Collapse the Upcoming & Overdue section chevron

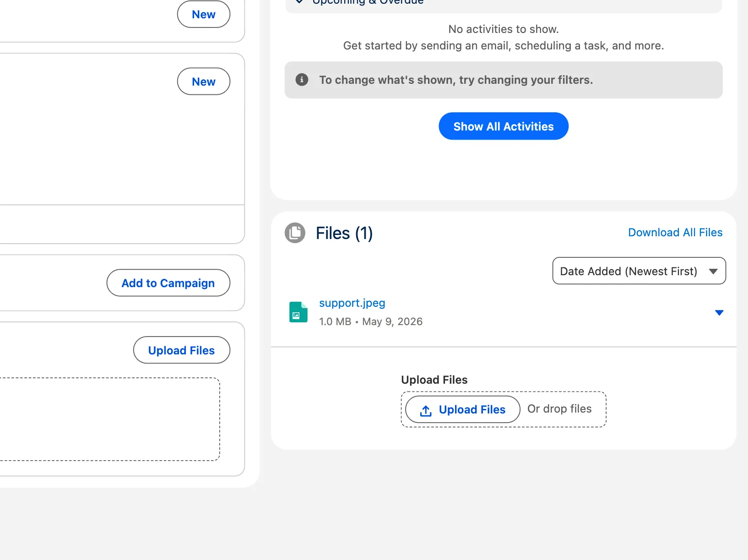click(299, 1)
